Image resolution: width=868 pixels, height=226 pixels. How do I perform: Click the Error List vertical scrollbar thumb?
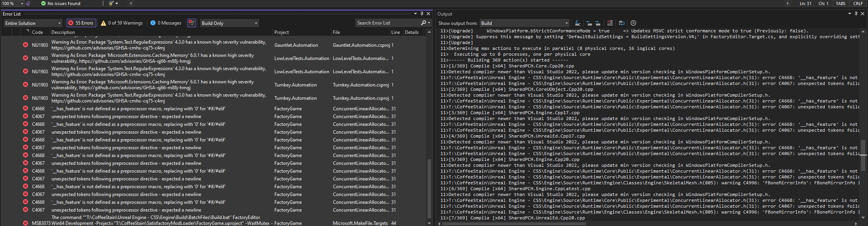(x=430, y=189)
